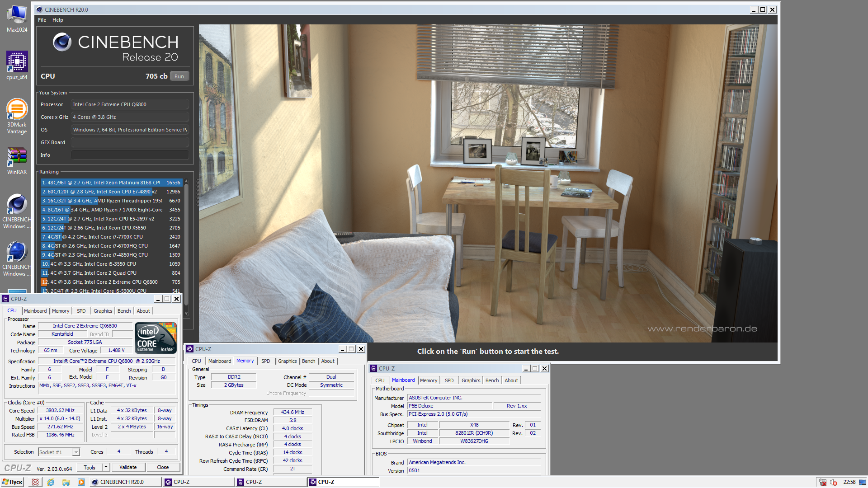Click the chipset value X48 in Mainboard window
Image resolution: width=868 pixels, height=488 pixels.
tap(474, 425)
